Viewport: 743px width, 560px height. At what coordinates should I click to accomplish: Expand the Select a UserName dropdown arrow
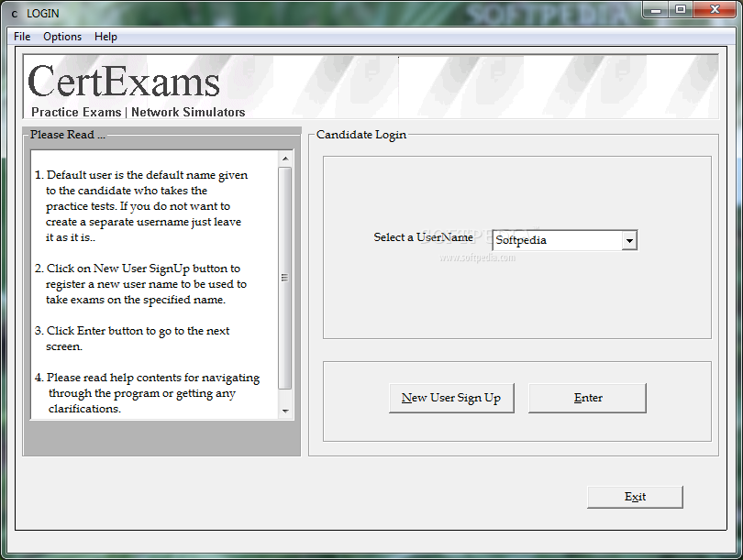pos(629,240)
